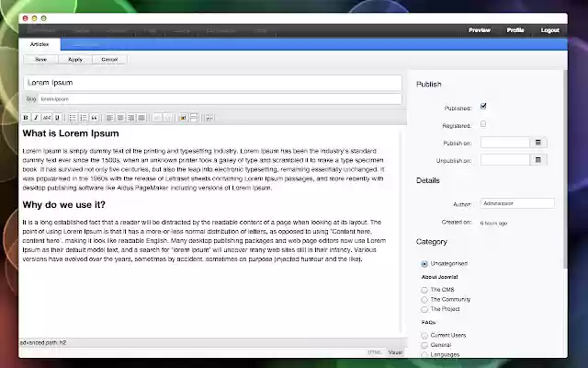Image resolution: width=588 pixels, height=368 pixels.
Task: Align text right
Action: (x=130, y=118)
